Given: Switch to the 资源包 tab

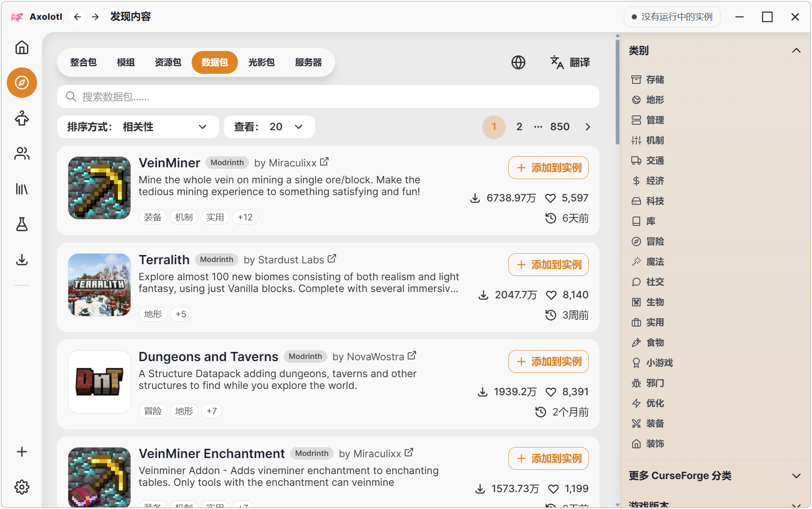Looking at the screenshot, I should [x=168, y=62].
